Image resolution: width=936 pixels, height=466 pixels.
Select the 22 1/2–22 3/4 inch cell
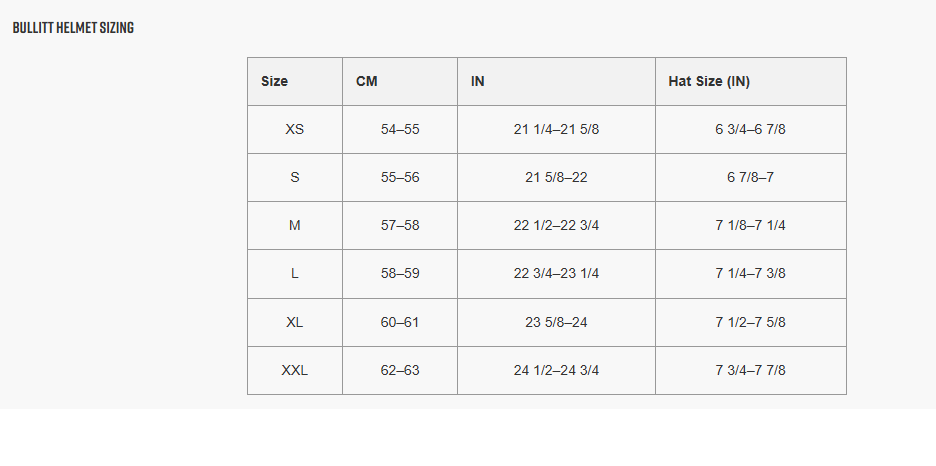click(556, 225)
